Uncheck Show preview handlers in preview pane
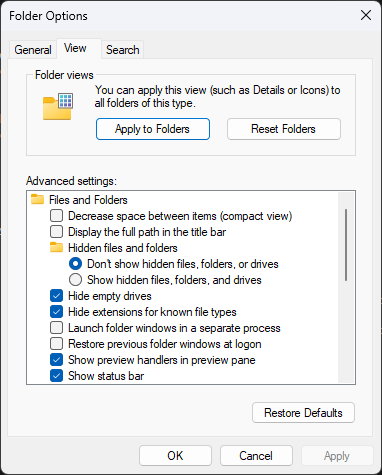Image resolution: width=382 pixels, height=475 pixels. tap(56, 360)
